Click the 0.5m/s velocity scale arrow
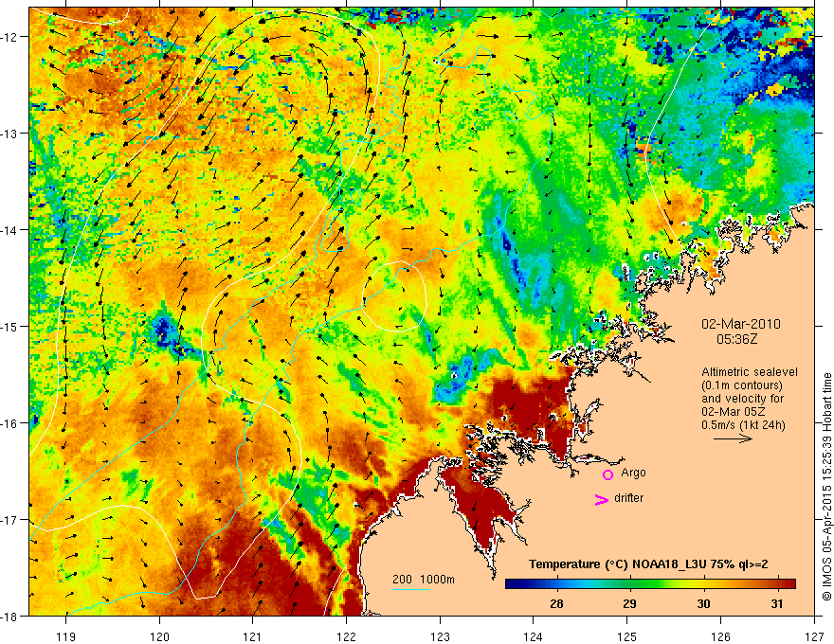This screenshot has width=834, height=644. (733, 438)
